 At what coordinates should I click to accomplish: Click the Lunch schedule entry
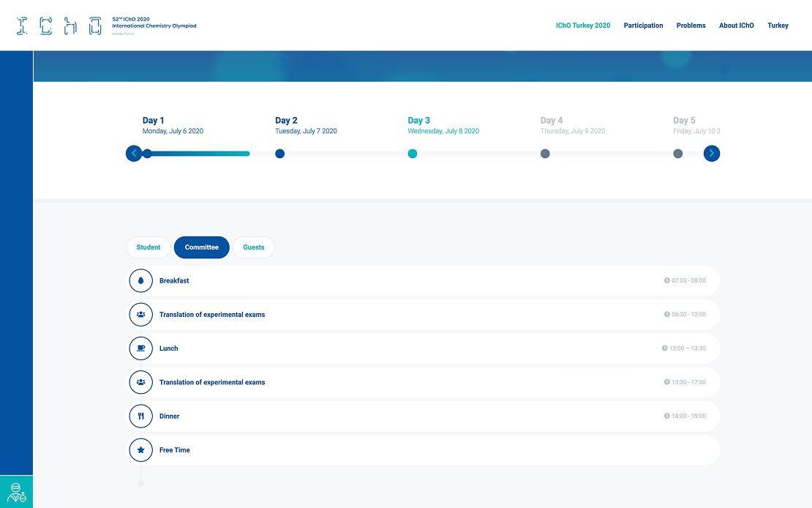click(423, 348)
